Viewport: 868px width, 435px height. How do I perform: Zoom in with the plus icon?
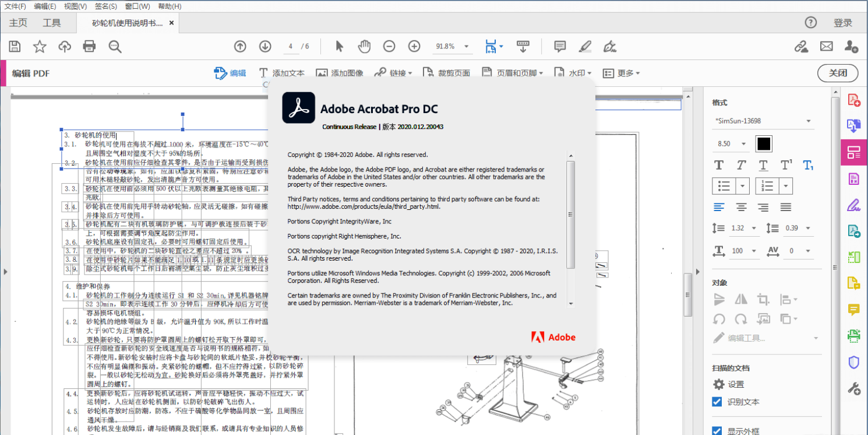click(x=414, y=47)
